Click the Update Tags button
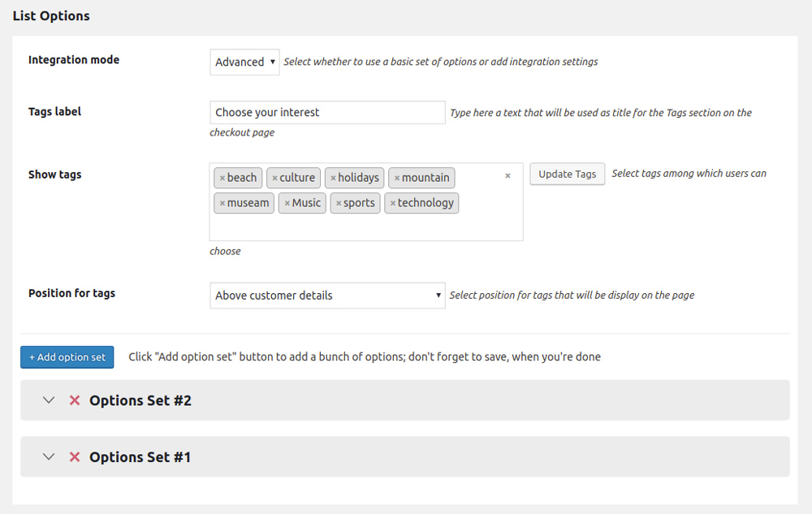 tap(567, 174)
